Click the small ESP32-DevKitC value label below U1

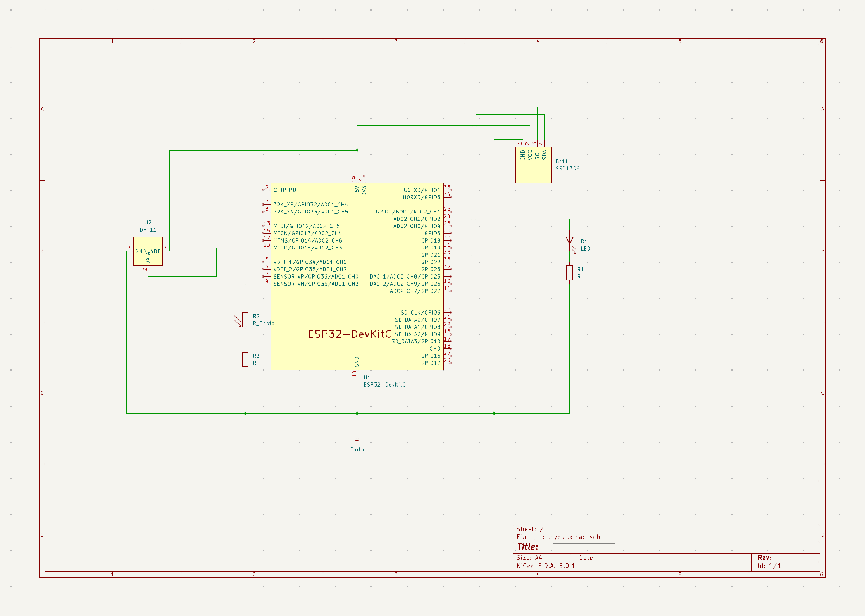coord(384,385)
